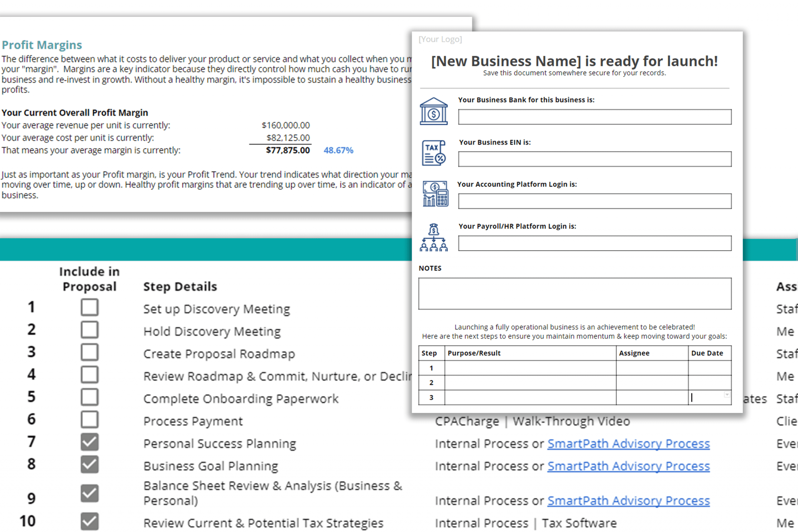Open SmartPath Advisory Process link step 7

[629, 443]
